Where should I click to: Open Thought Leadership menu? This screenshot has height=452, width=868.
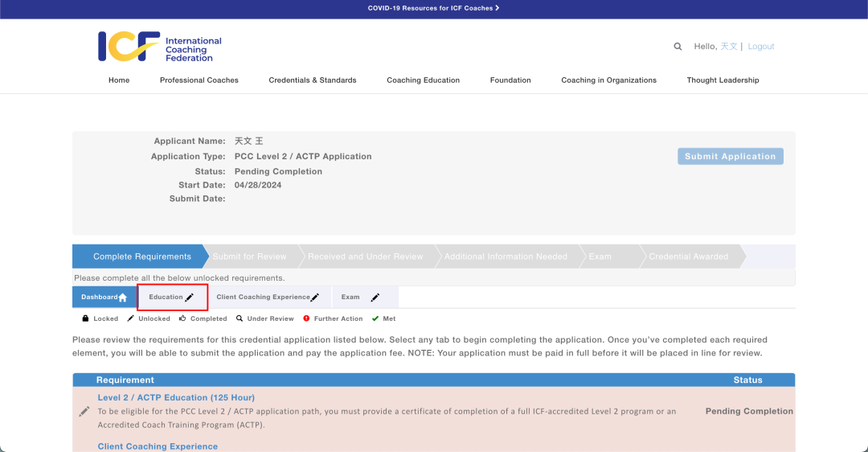coord(723,80)
